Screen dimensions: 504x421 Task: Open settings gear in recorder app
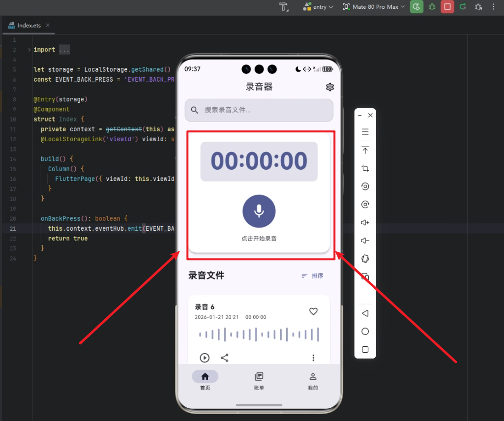tap(330, 87)
